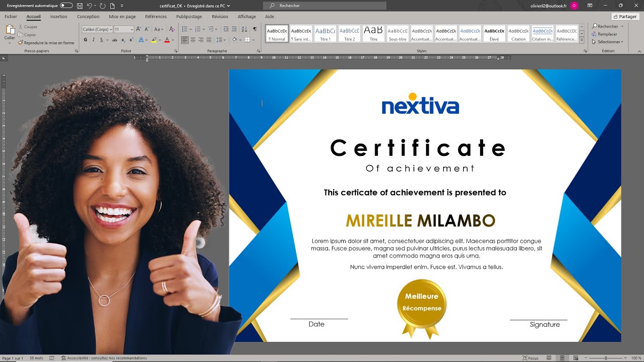This screenshot has height=362, width=644.
Task: Expand the Styles gallery more arrow
Action: click(582, 40)
